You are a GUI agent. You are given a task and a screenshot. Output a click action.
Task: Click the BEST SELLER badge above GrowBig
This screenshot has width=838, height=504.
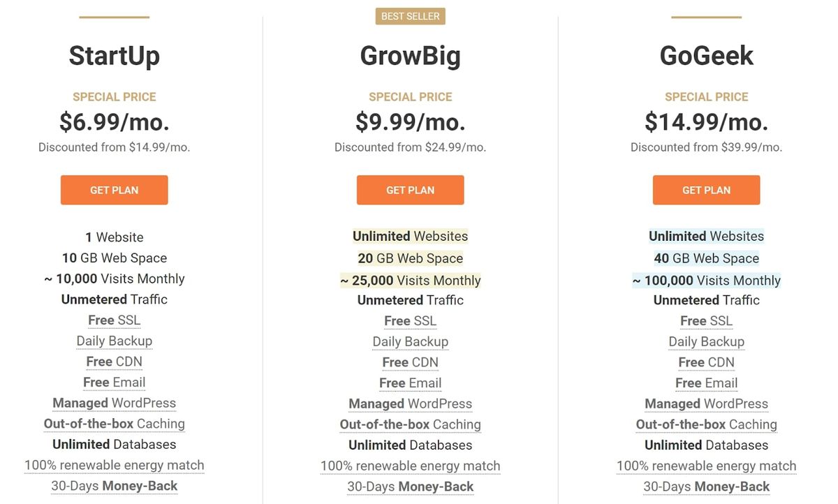(410, 15)
